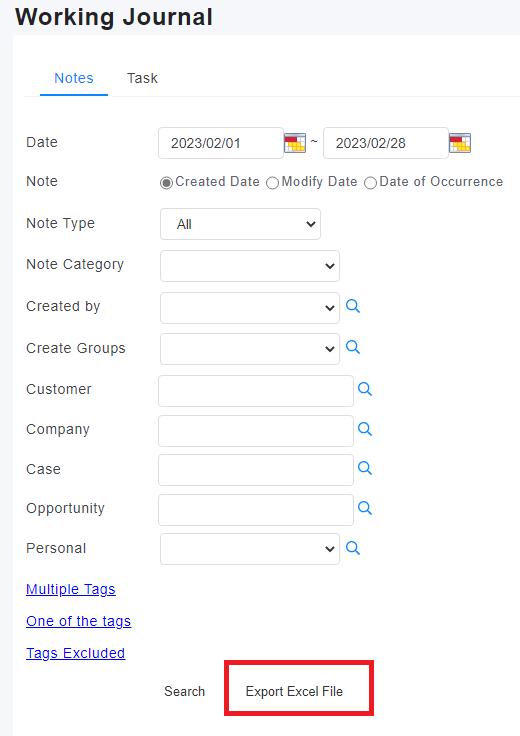Select the Date of Occurrence radio option
This screenshot has height=736, width=520.
click(370, 183)
